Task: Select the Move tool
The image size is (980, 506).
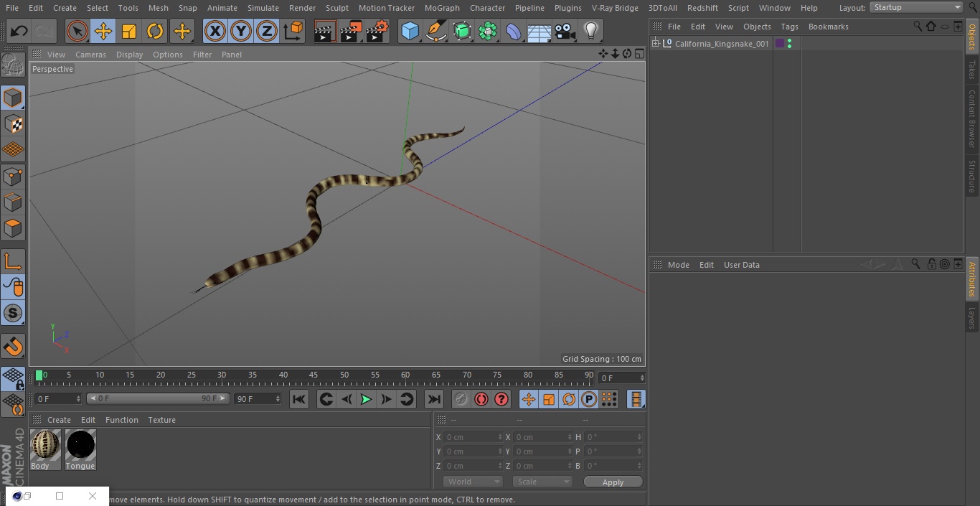Action: [103, 31]
